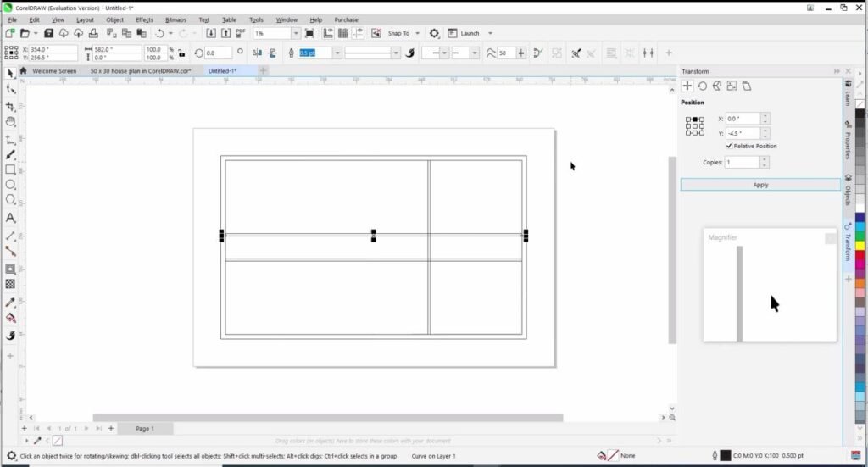Pick the Color Eyedropper tool
The width and height of the screenshot is (868, 467).
coord(10,303)
